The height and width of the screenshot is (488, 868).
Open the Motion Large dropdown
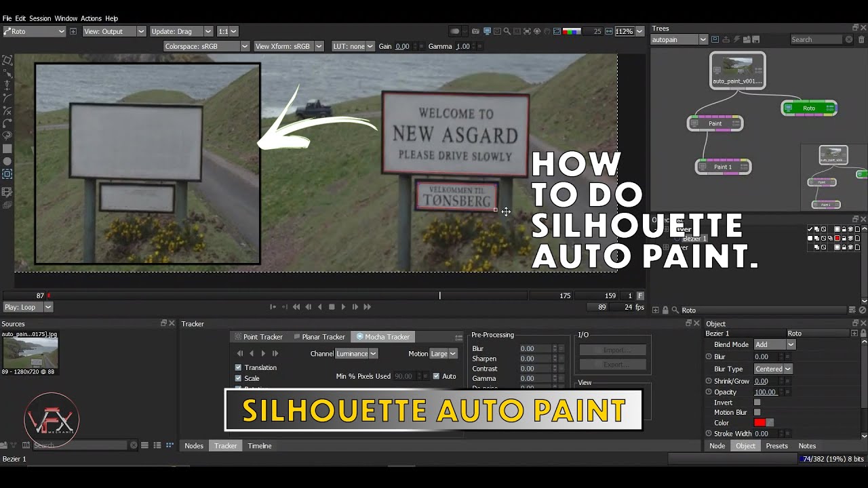(x=443, y=354)
